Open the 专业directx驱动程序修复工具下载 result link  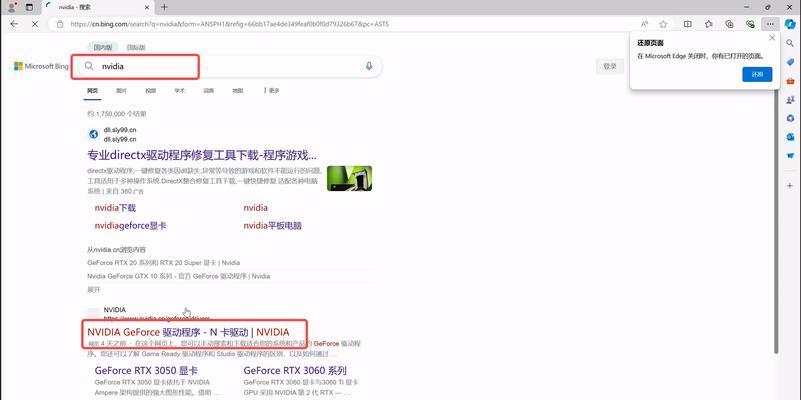coord(202,155)
